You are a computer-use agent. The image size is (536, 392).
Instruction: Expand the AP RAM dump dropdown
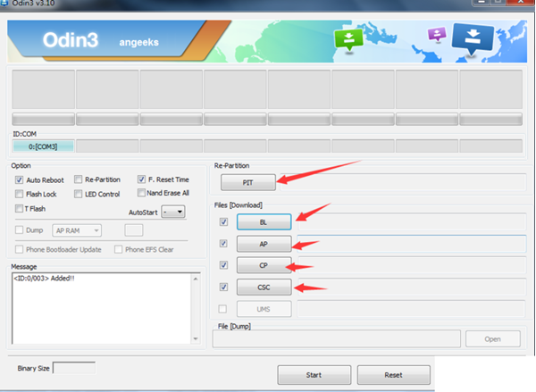[x=96, y=230]
